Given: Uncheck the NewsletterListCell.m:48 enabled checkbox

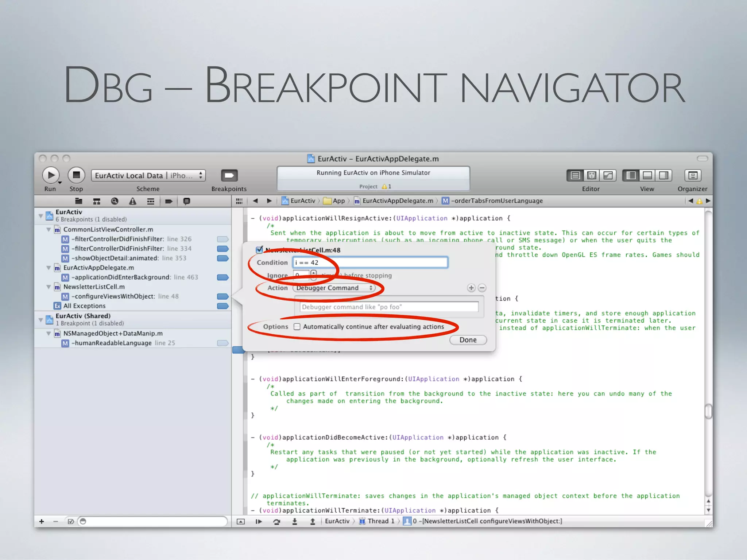Looking at the screenshot, I should 259,250.
